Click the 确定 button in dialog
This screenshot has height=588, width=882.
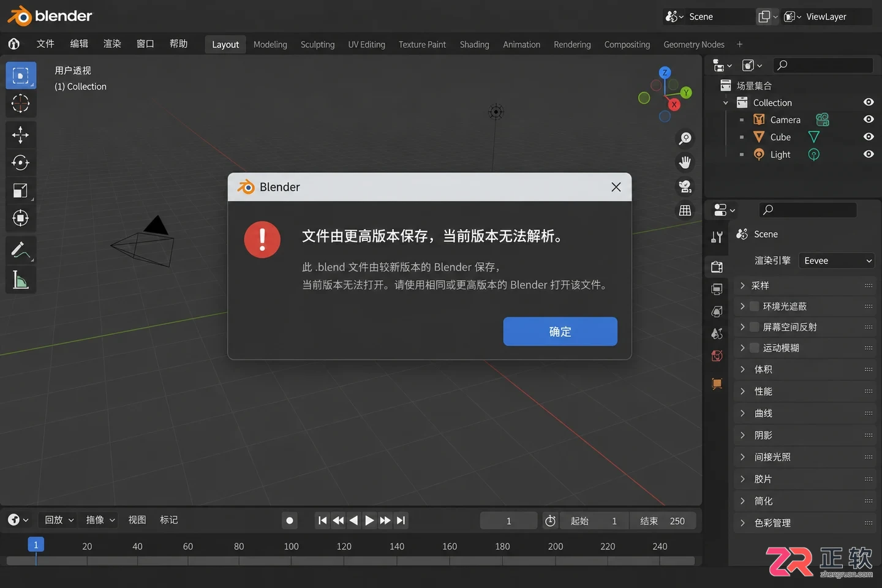560,331
